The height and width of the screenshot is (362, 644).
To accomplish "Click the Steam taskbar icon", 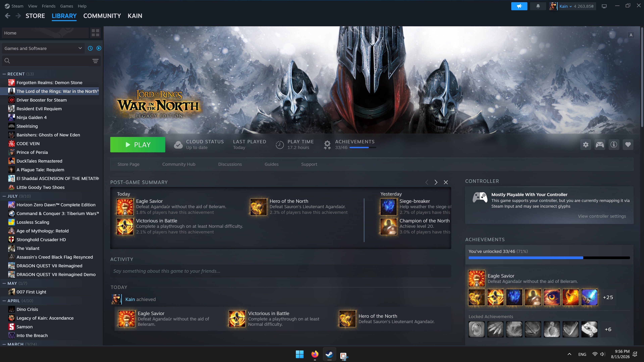I will [329, 354].
